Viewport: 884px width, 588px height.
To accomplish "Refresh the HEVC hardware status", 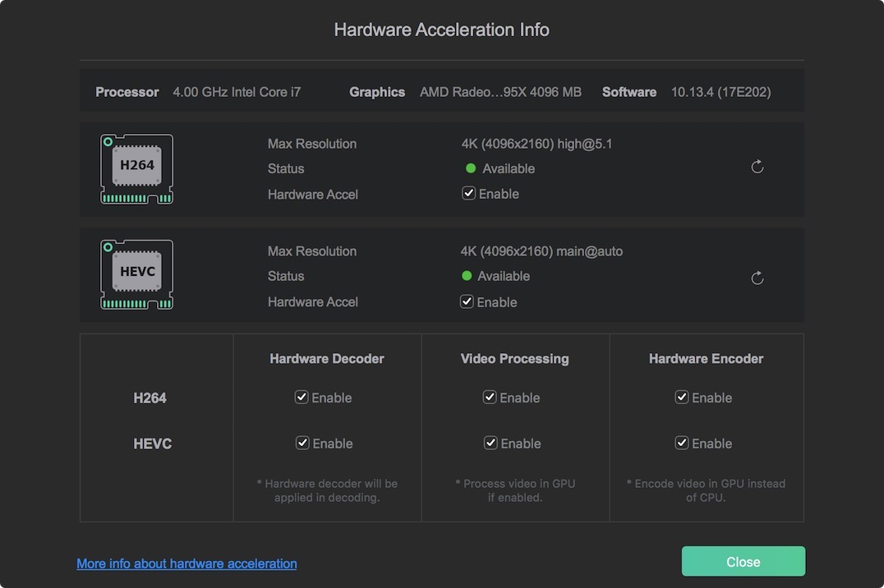I will point(757,278).
